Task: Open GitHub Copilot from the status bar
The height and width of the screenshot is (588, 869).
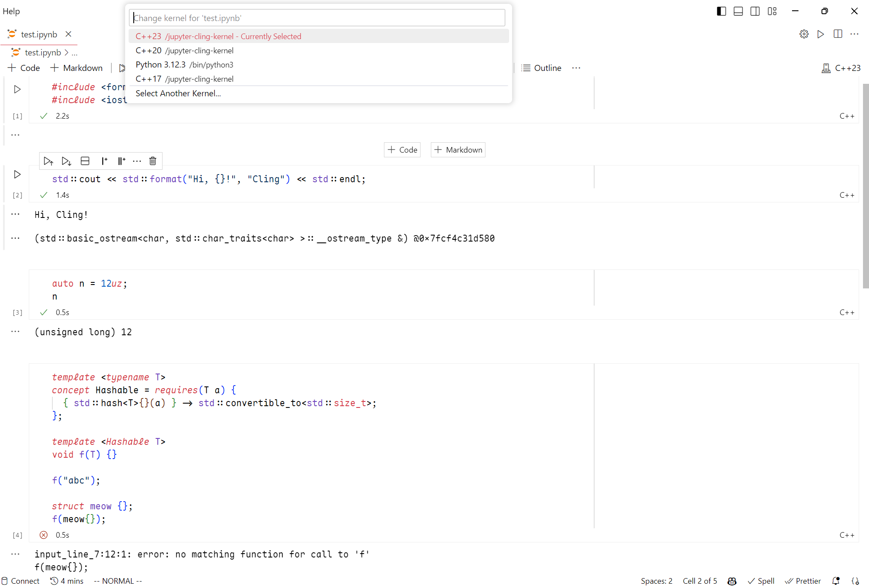Action: tap(732, 581)
